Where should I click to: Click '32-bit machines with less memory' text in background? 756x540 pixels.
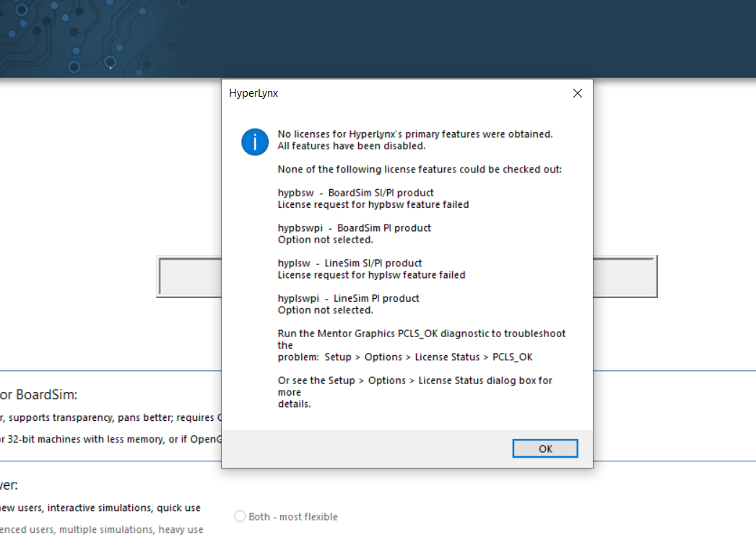(x=86, y=439)
